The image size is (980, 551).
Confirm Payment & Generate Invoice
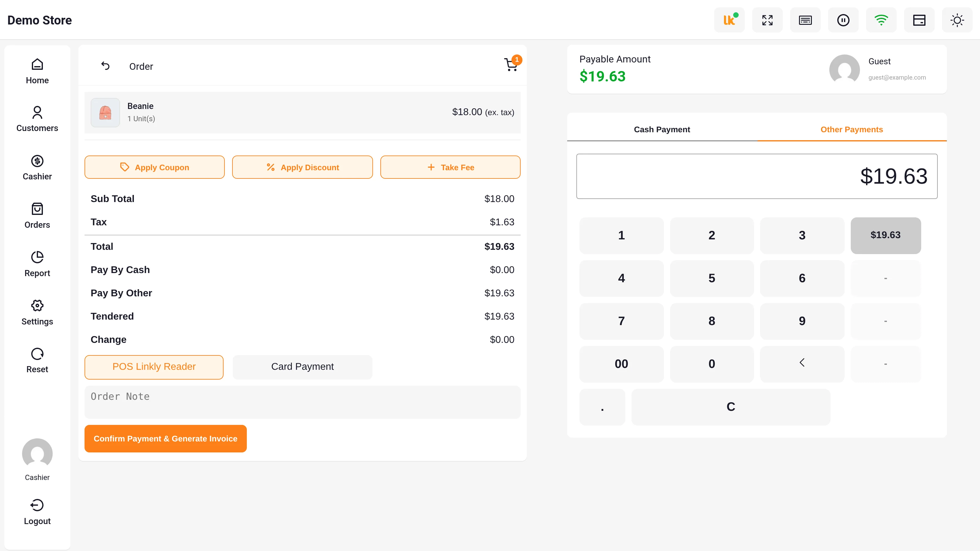[x=165, y=438]
